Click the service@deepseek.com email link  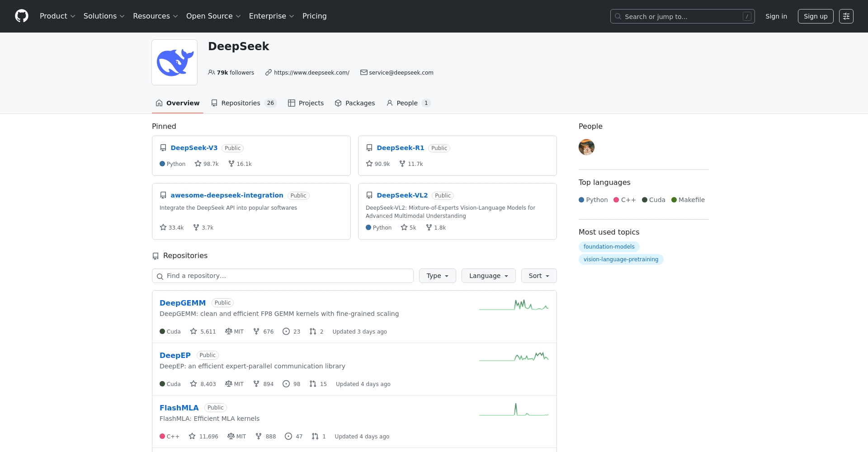pyautogui.click(x=401, y=73)
